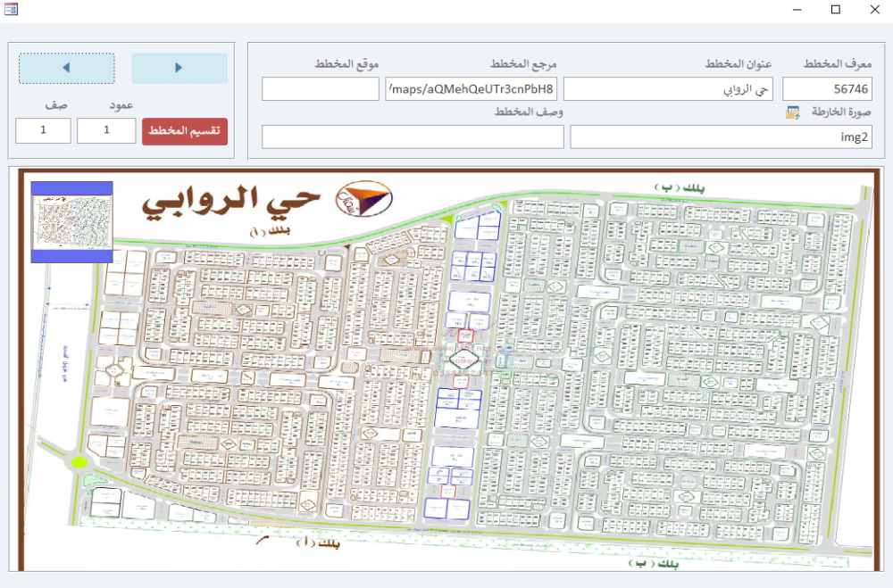The width and height of the screenshot is (893, 588).
Task: Click the مرجع المخطط label
Action: [x=523, y=63]
